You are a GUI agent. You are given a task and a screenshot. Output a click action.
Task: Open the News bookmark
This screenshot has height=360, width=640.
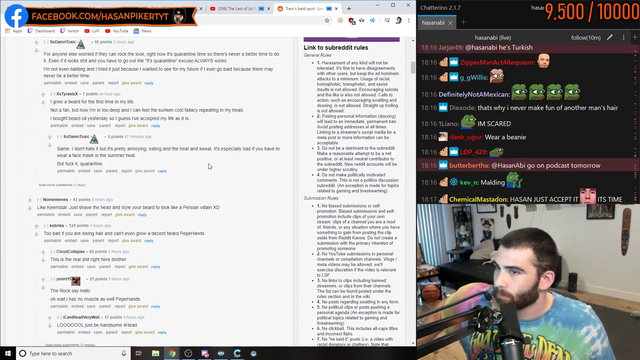tap(143, 31)
